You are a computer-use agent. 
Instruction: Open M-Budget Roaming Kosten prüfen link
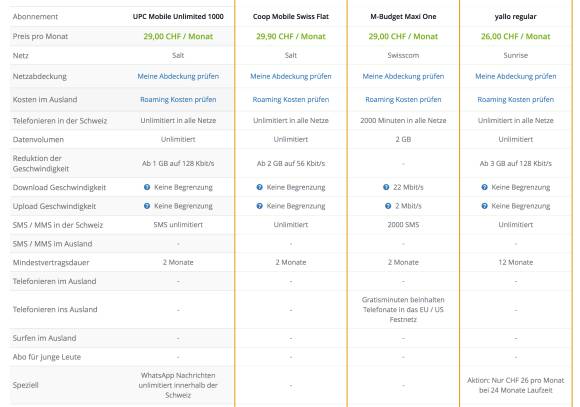point(403,100)
